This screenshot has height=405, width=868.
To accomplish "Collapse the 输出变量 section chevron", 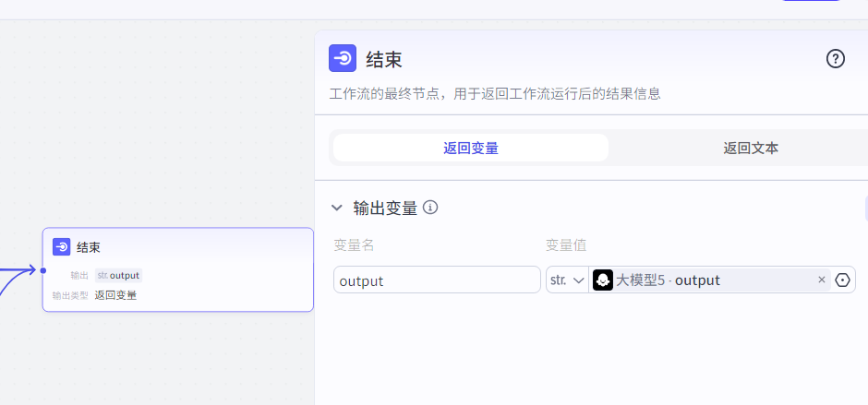I will pyautogui.click(x=336, y=208).
